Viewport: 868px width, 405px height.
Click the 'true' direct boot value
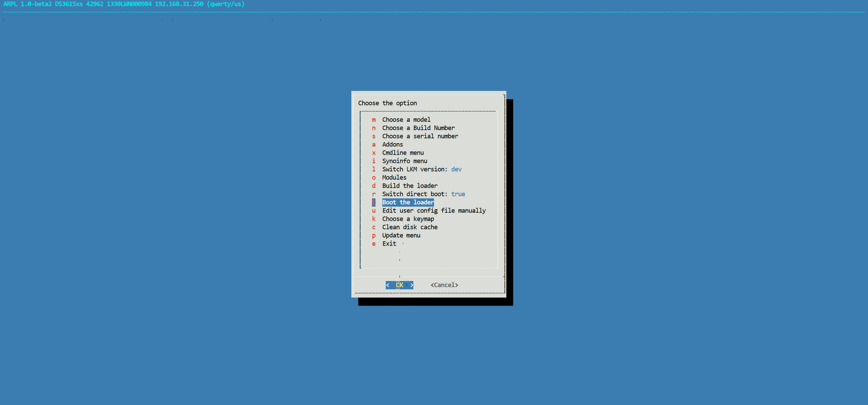[458, 194]
